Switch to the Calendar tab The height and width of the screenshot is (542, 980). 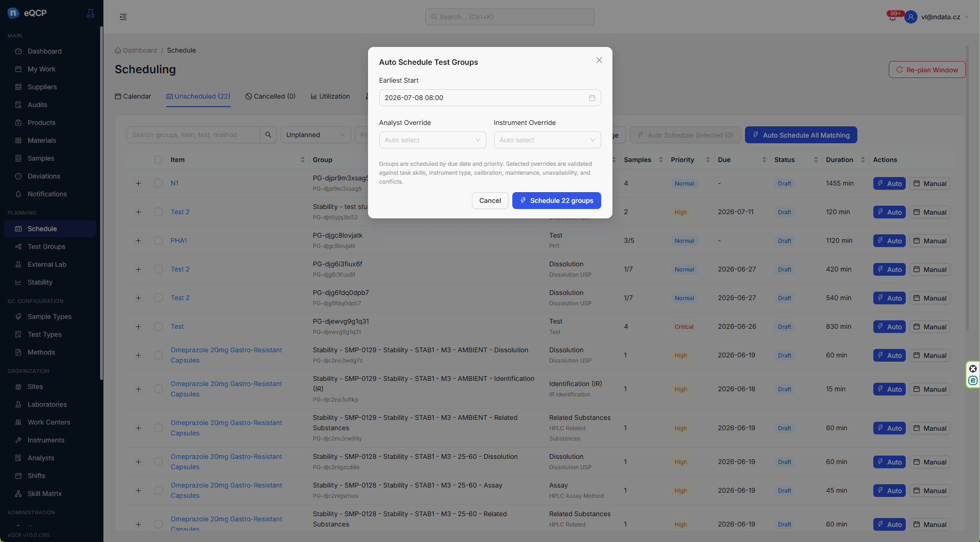[x=133, y=96]
